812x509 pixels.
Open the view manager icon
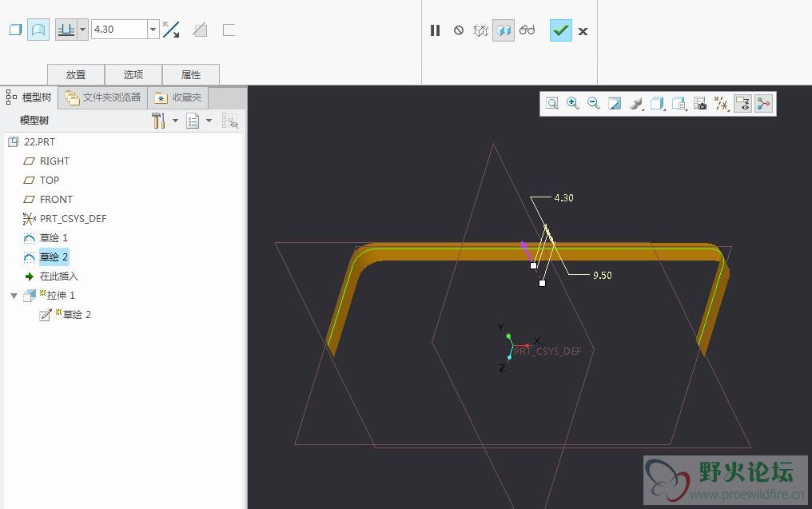pyautogui.click(x=679, y=104)
